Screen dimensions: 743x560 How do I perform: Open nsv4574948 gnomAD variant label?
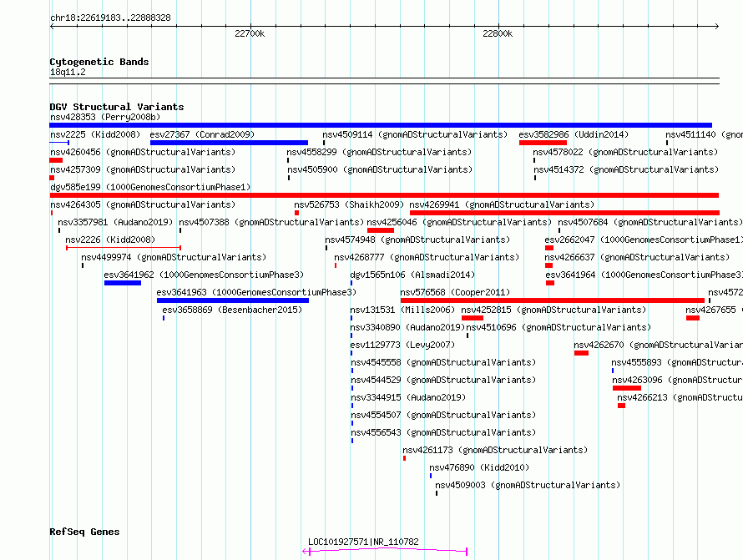(x=417, y=240)
